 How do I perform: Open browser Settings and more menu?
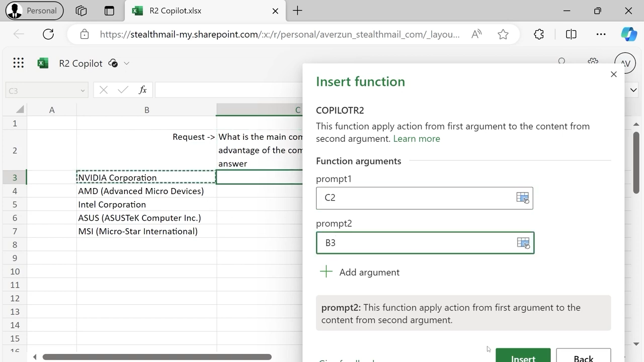click(601, 34)
